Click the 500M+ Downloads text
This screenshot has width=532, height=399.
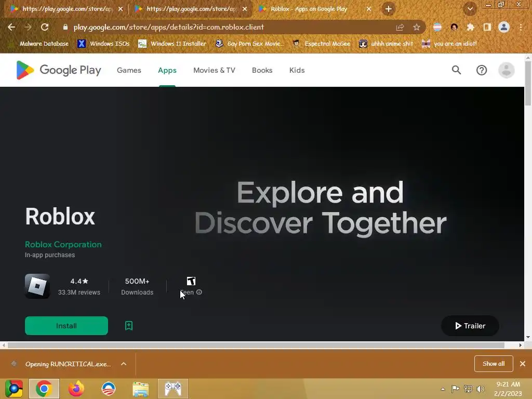[137, 287]
